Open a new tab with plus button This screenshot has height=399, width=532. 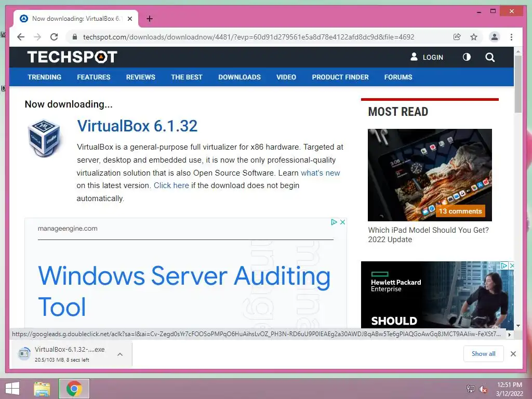pos(149,19)
